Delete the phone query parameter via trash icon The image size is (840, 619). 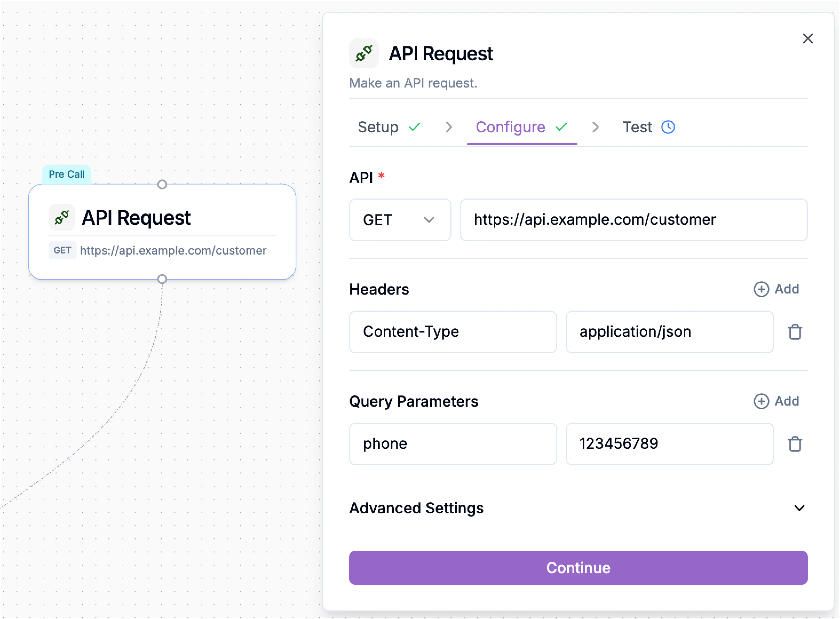click(795, 444)
